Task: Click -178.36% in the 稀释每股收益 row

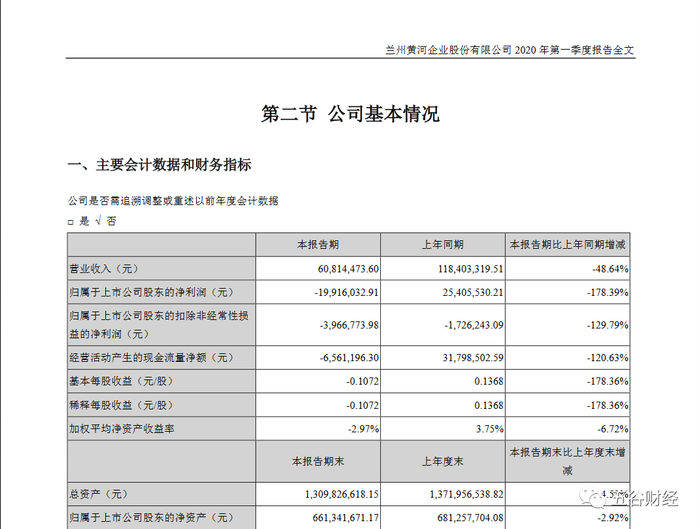Action: click(x=608, y=405)
